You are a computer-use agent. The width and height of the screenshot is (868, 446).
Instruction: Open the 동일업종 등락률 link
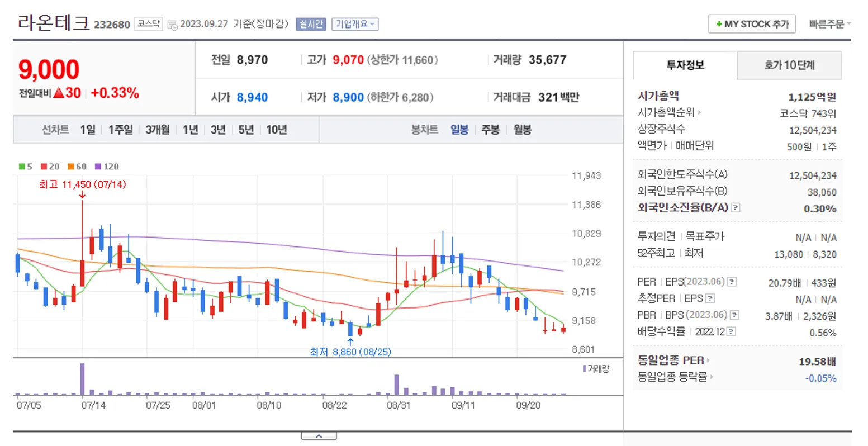(x=672, y=377)
